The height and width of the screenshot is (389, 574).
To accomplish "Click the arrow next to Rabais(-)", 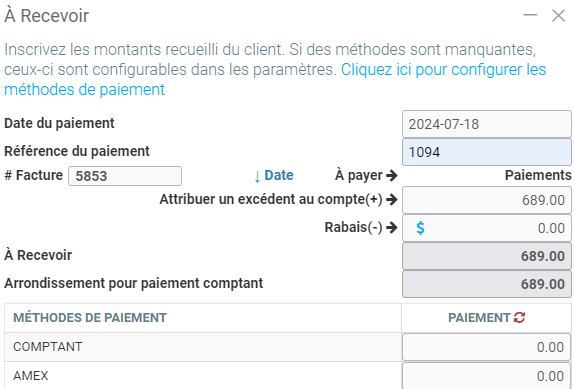I will pos(392,227).
